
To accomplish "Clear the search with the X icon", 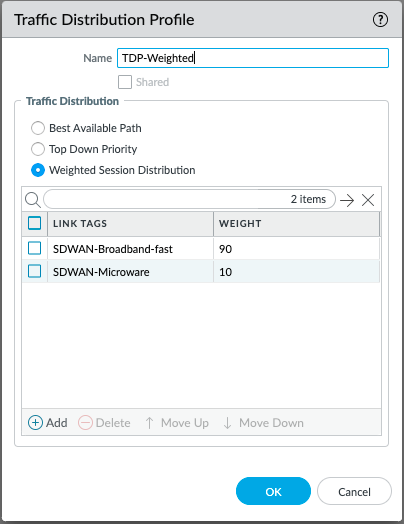I will click(x=368, y=200).
